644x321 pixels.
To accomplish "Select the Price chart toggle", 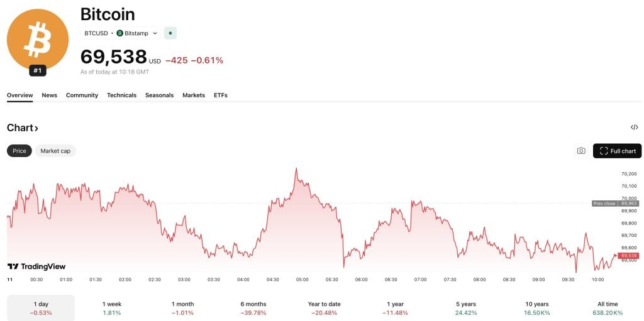I will pos(19,151).
